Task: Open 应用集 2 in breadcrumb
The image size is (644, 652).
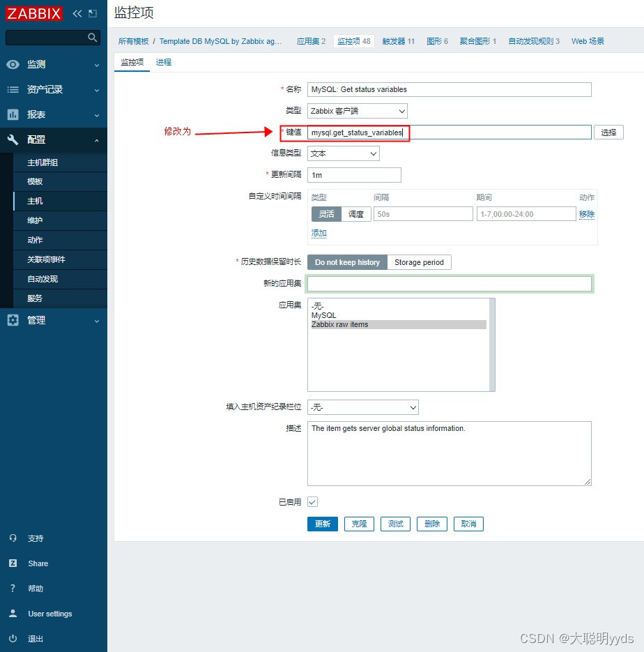Action: 311,41
